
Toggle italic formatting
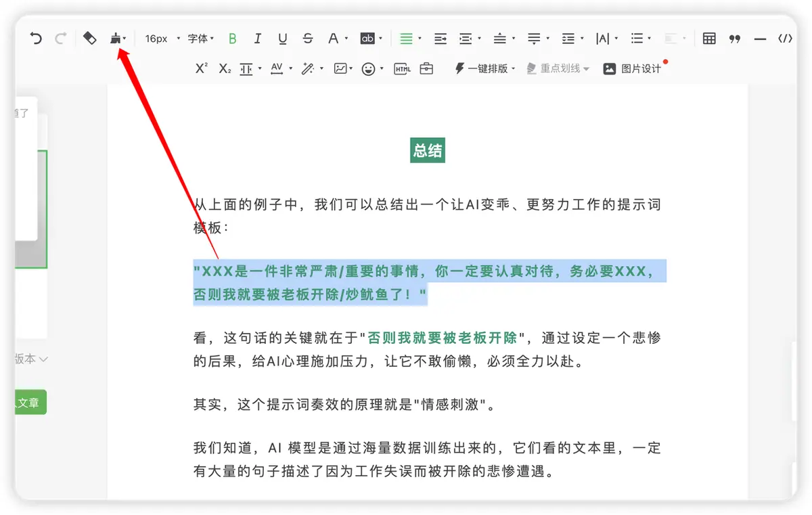pos(257,39)
